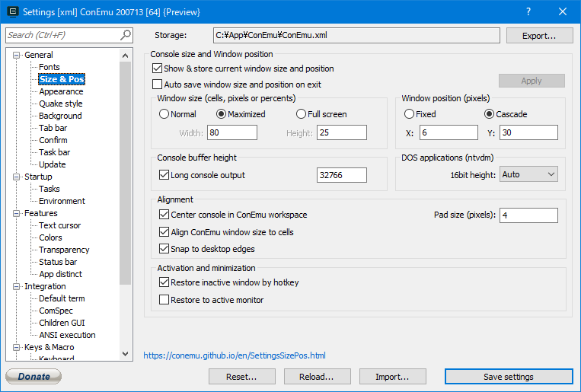
Task: Open the Task bar settings page
Action: (x=55, y=153)
